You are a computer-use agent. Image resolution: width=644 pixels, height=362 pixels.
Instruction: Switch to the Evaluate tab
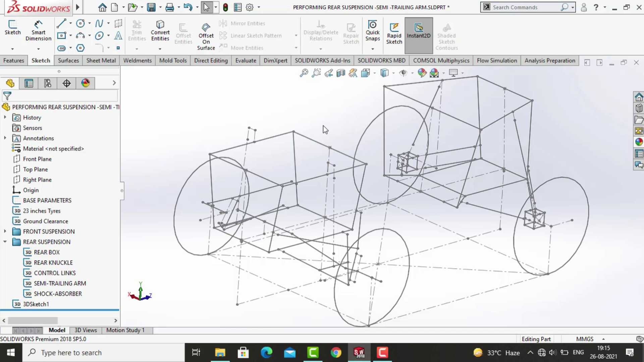pyautogui.click(x=246, y=60)
